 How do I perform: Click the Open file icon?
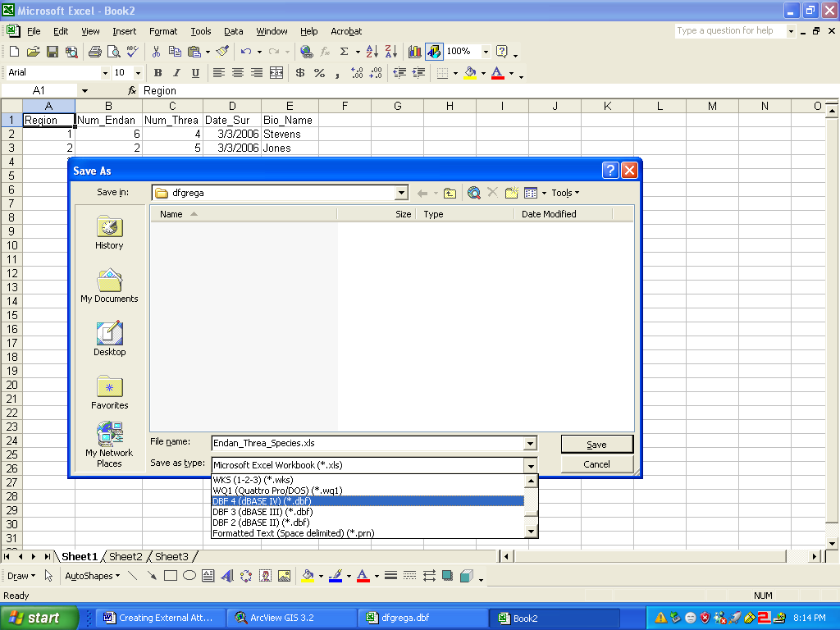[x=33, y=52]
